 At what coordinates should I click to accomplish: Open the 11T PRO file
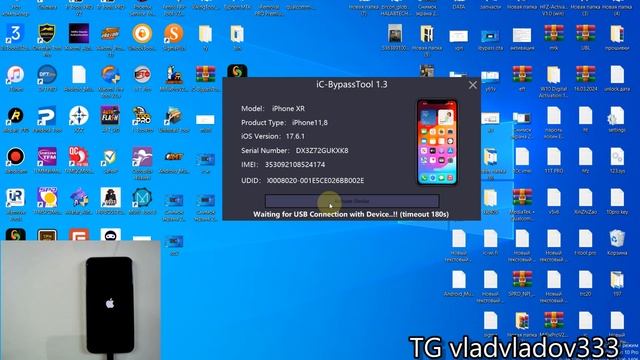[x=554, y=157]
